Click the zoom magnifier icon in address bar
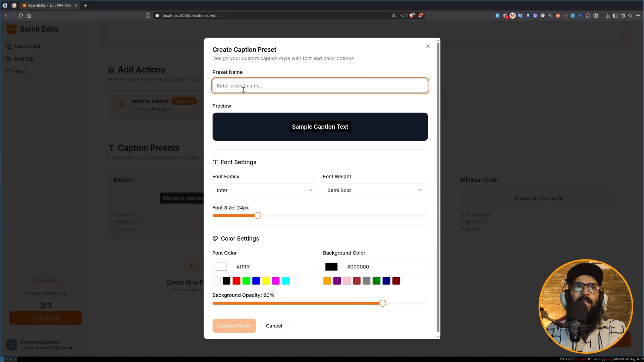Image resolution: width=644 pixels, height=362 pixels. [393, 15]
